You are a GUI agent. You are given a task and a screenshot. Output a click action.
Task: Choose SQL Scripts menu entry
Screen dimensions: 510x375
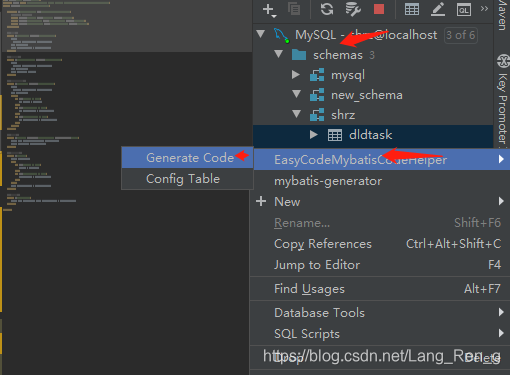(380, 334)
